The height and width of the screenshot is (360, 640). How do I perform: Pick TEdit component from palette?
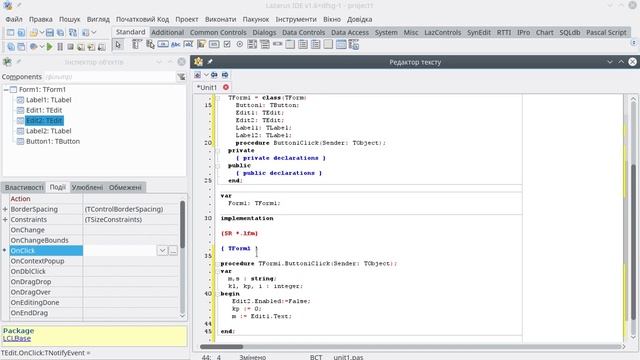point(188,44)
